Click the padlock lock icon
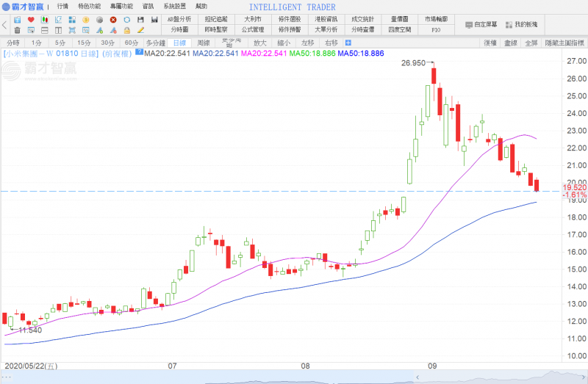Viewport: 588px width, 384px height. coord(126,30)
